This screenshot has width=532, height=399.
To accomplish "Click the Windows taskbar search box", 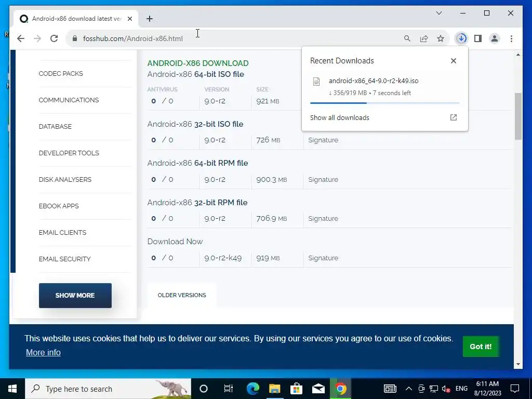I will coord(108,389).
